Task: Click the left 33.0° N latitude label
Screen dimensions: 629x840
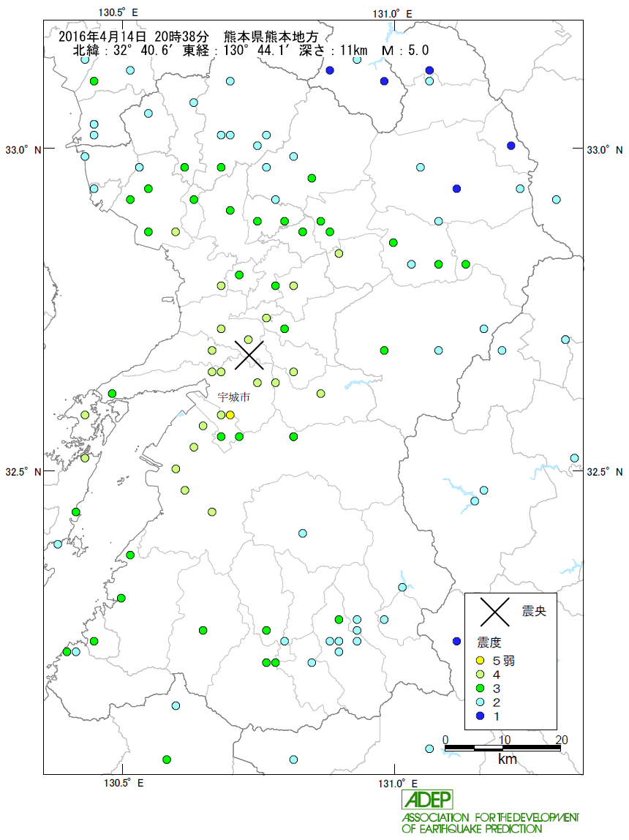Action: click(23, 149)
